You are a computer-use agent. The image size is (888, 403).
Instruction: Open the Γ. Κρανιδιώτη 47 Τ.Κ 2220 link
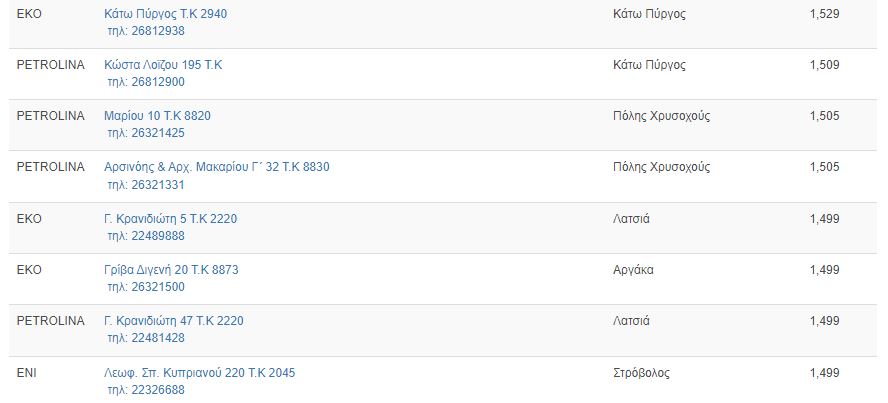[174, 321]
